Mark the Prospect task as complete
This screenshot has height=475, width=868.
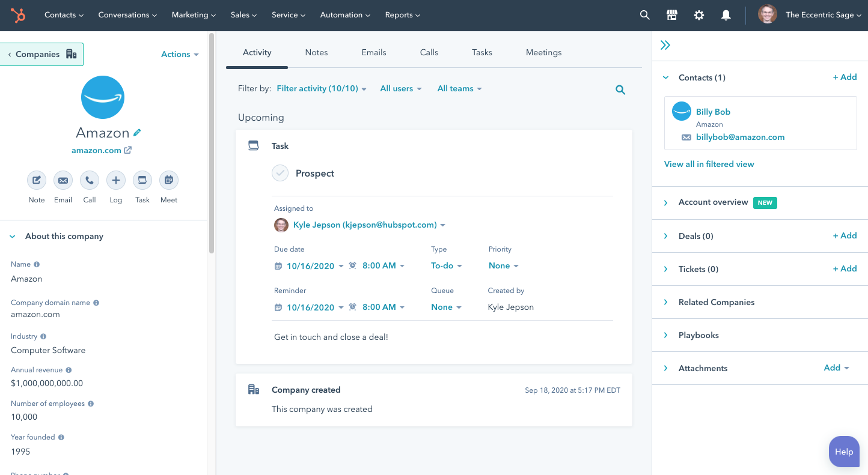pyautogui.click(x=280, y=173)
